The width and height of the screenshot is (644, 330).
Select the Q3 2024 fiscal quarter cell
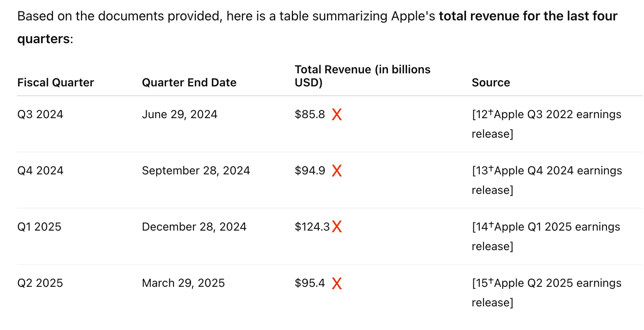[x=40, y=114]
